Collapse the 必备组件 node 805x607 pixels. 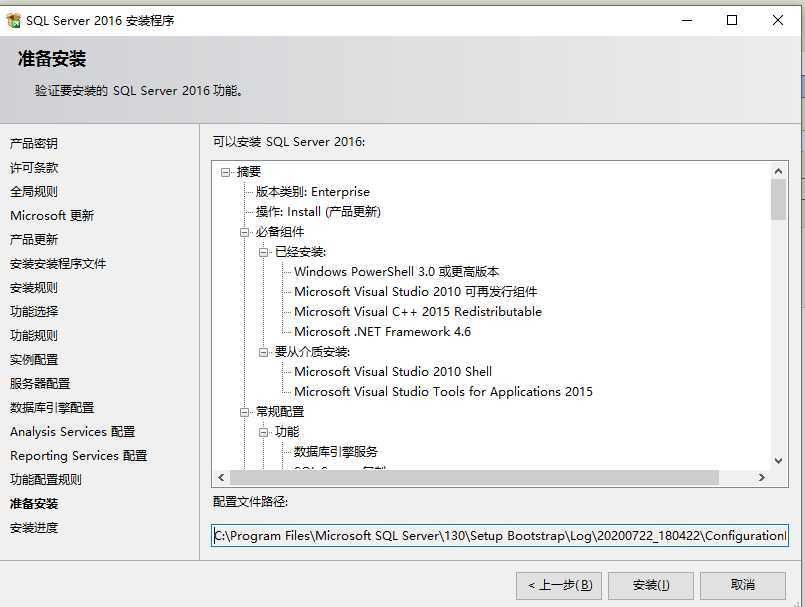tap(244, 232)
